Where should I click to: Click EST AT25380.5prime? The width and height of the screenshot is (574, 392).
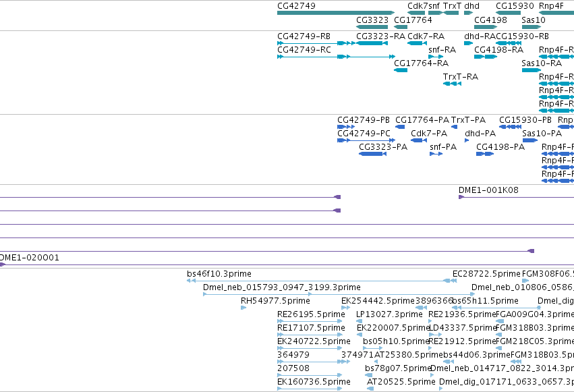[x=376, y=362]
